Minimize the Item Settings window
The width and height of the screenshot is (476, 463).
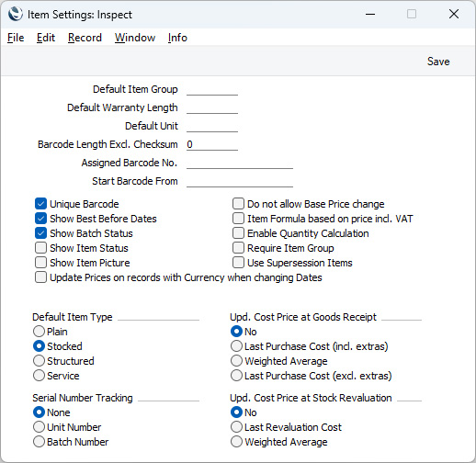[x=370, y=14]
